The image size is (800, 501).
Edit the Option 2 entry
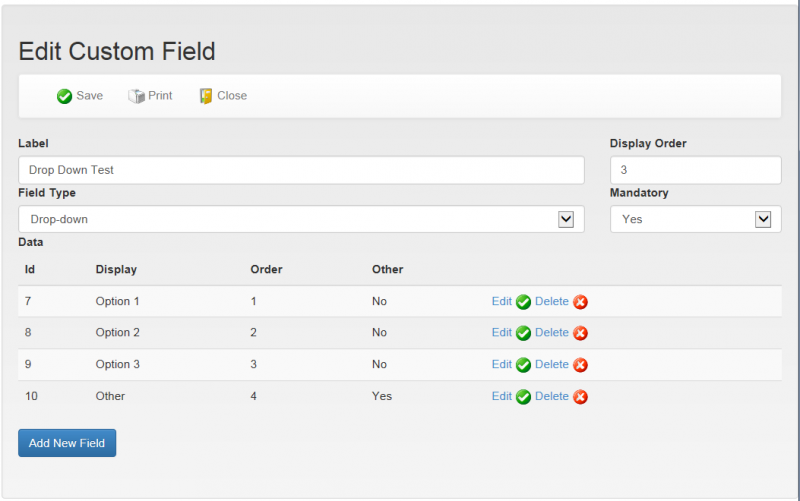click(502, 332)
